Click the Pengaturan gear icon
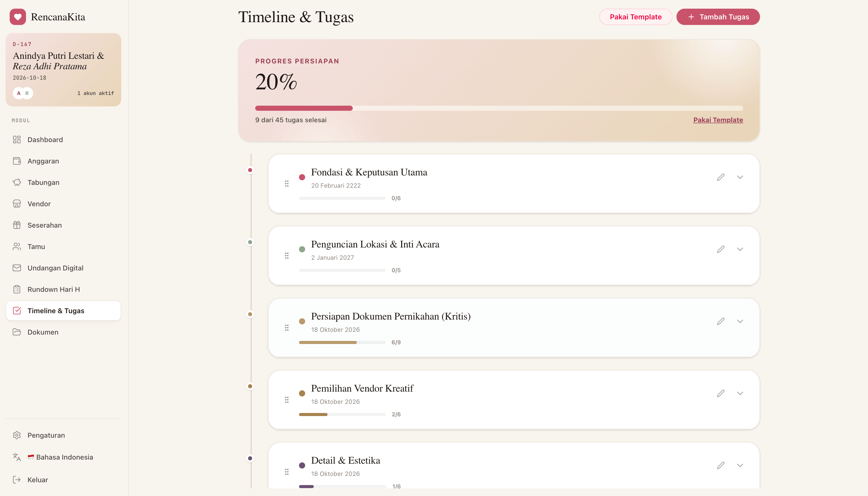Viewport: 868px width, 496px height. click(17, 435)
